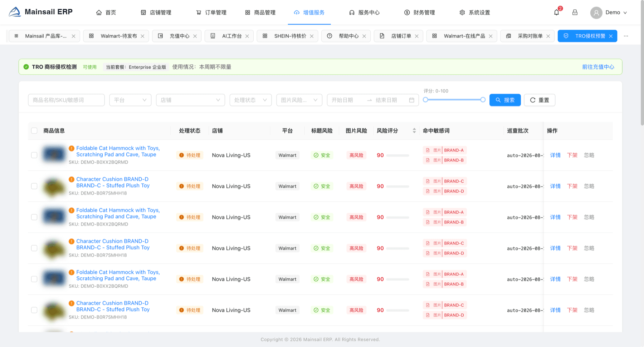The height and width of the screenshot is (347, 644).
Task: Switch to the AI工作台 tab
Action: (x=229, y=36)
